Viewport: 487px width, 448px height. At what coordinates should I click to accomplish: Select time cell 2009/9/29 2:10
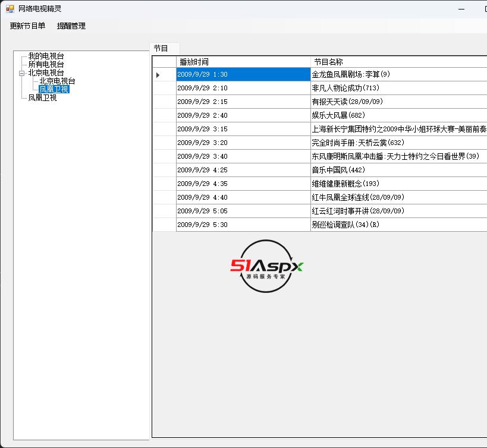243,88
